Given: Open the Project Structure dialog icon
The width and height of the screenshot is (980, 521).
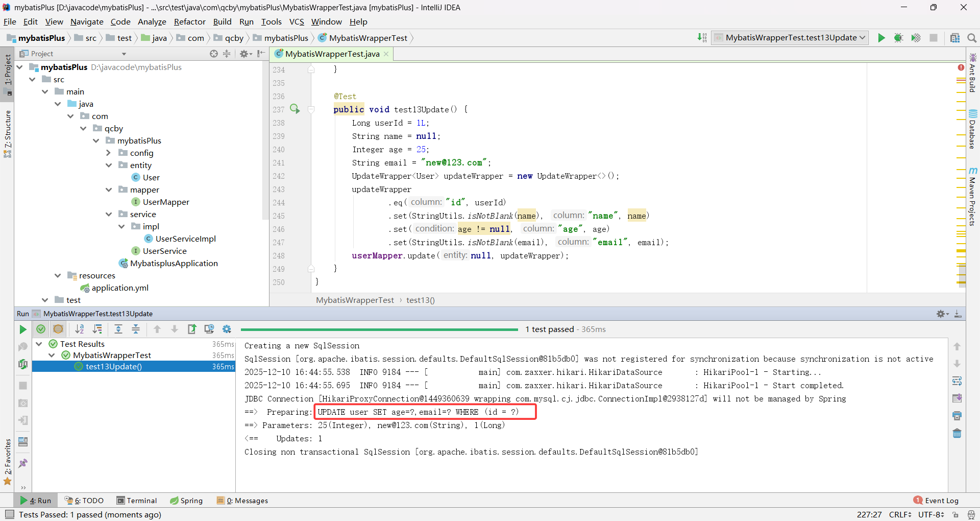Looking at the screenshot, I should 955,38.
